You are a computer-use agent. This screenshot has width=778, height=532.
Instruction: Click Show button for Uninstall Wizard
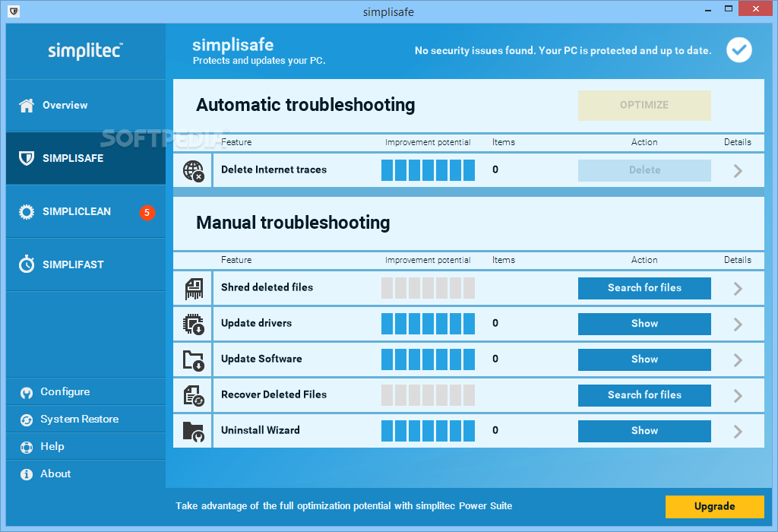click(x=644, y=431)
